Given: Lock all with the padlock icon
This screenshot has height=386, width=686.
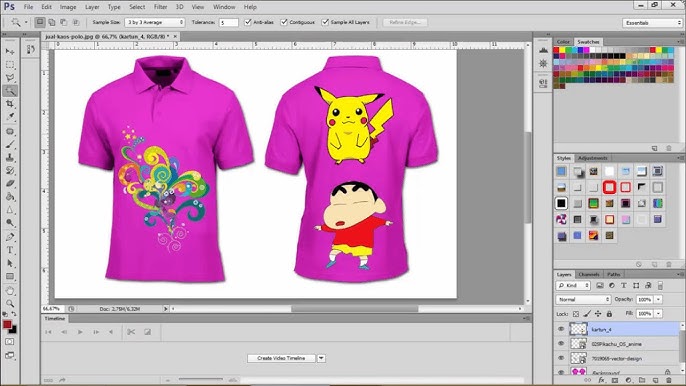Looking at the screenshot, I should coord(609,314).
